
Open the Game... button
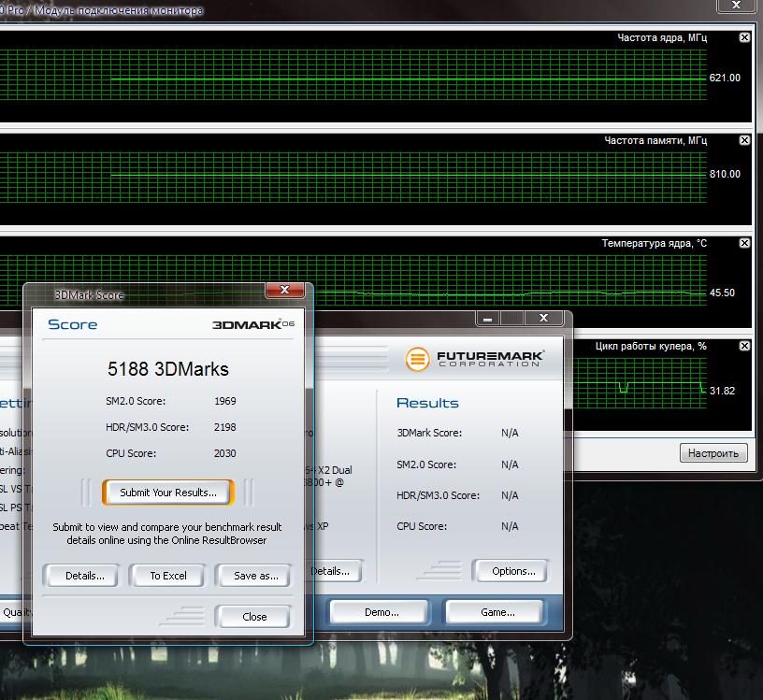click(x=497, y=612)
